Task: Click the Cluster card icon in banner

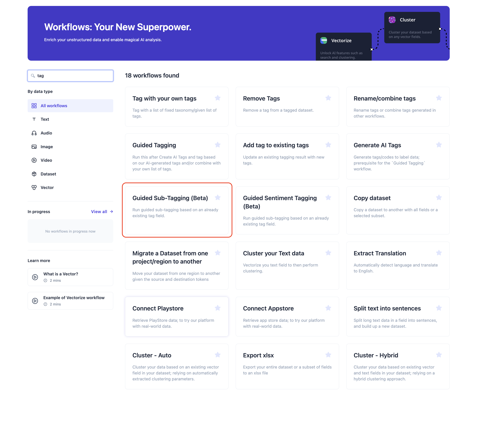Action: click(392, 20)
